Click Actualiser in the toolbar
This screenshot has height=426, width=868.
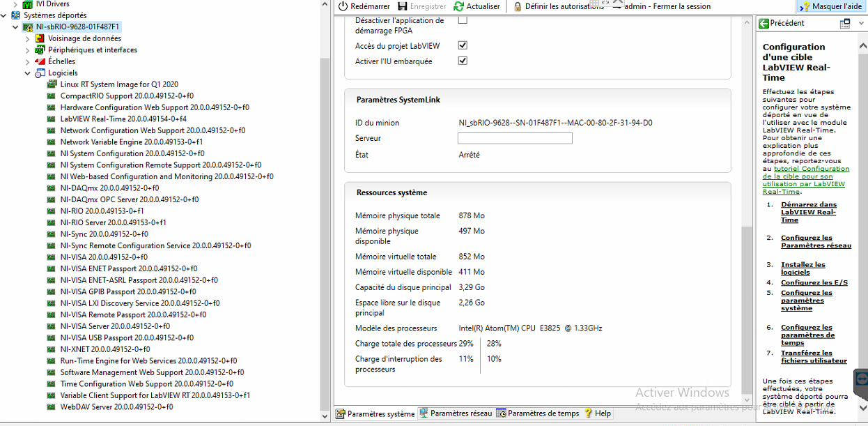point(477,6)
